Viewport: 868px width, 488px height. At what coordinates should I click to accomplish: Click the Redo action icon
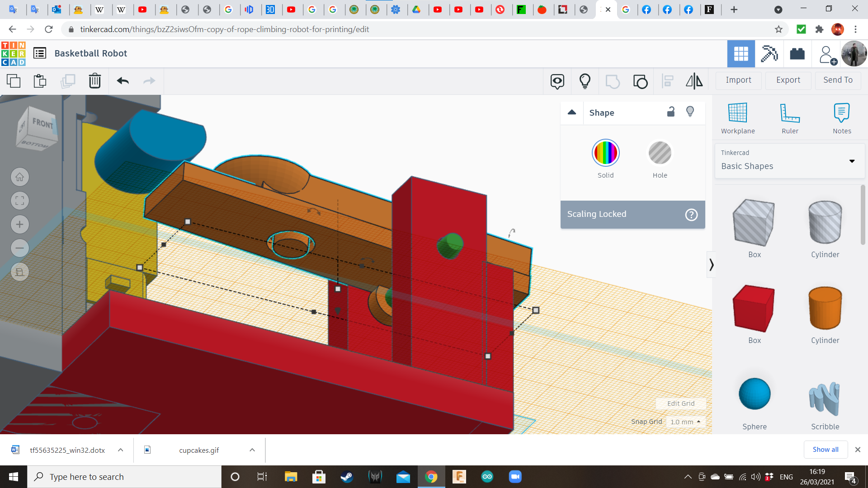pos(149,80)
